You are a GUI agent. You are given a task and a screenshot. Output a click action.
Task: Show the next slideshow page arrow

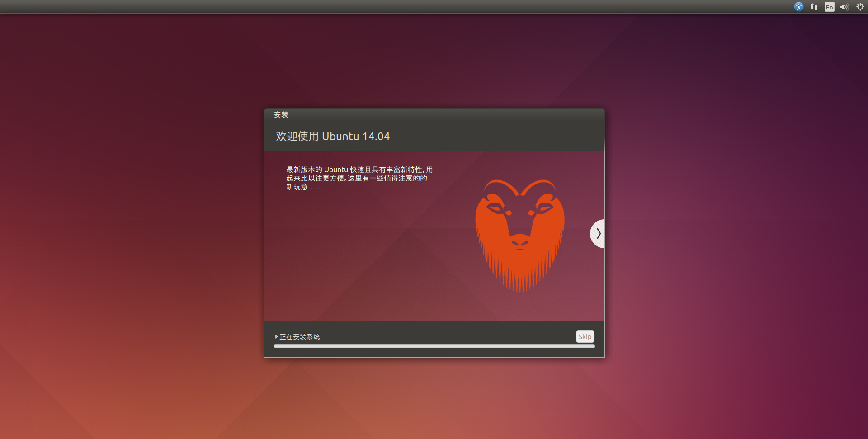[598, 234]
